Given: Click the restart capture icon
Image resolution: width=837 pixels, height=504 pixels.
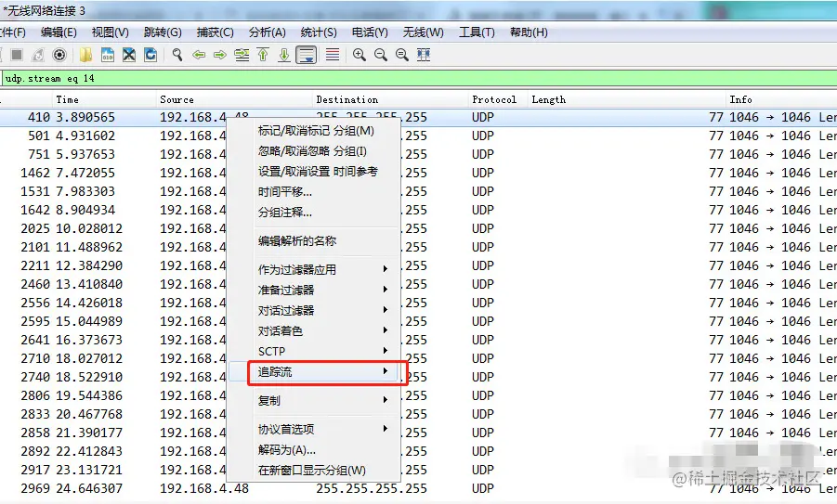Looking at the screenshot, I should point(38,55).
